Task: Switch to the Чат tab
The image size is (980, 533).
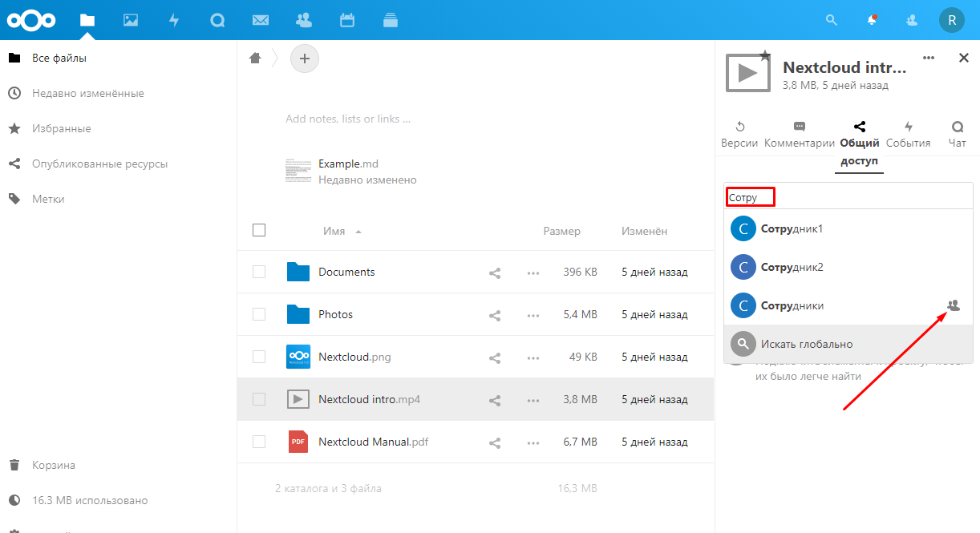Action: [x=958, y=135]
